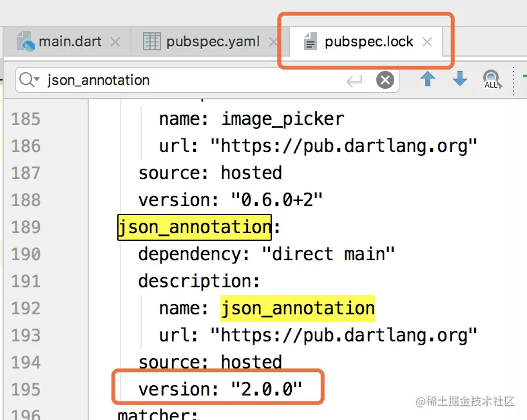Close the pubspec.yaml tab
527x420 pixels.
(273, 42)
